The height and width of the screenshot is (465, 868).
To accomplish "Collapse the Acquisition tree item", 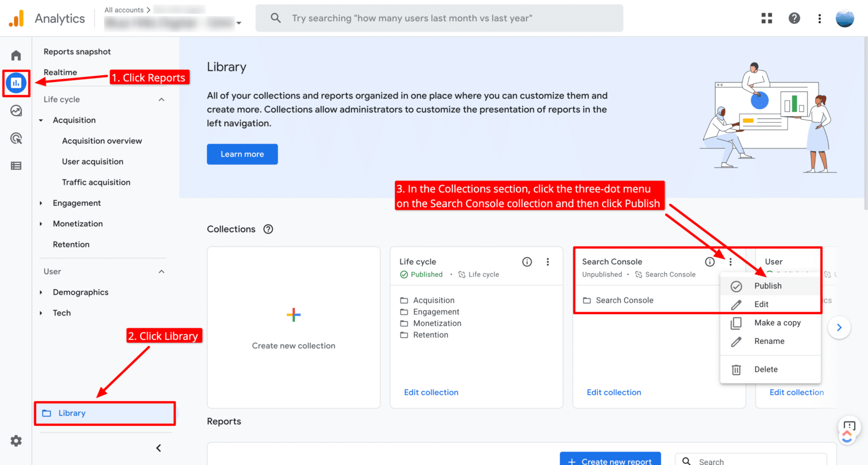I will click(41, 120).
